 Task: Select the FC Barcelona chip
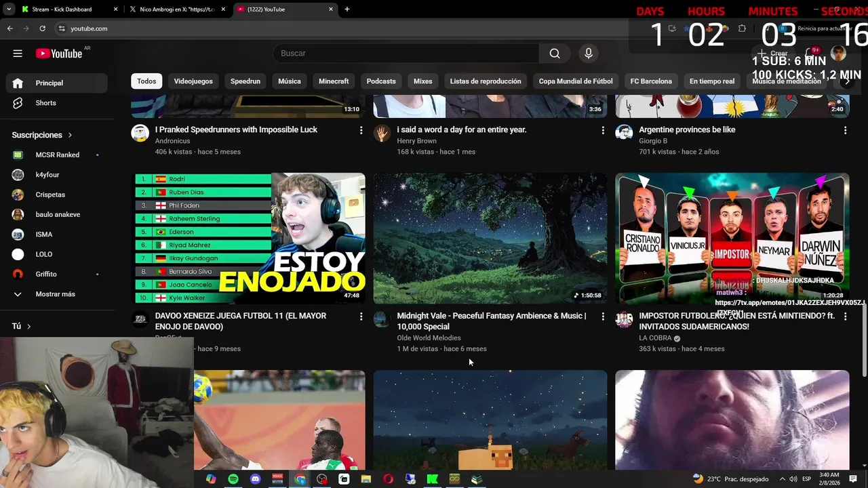point(651,81)
